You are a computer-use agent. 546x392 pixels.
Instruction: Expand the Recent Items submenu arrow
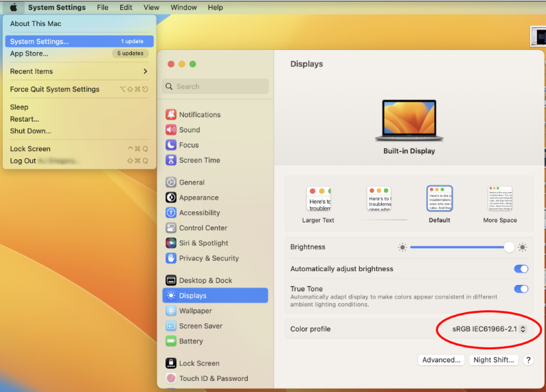pos(145,71)
